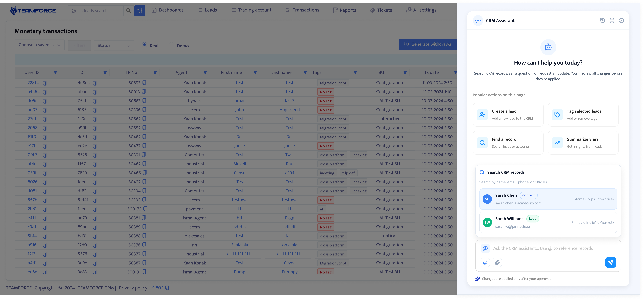The width and height of the screenshot is (644, 300).
Task: Copy User ID 2281... value
Action: coord(44,83)
